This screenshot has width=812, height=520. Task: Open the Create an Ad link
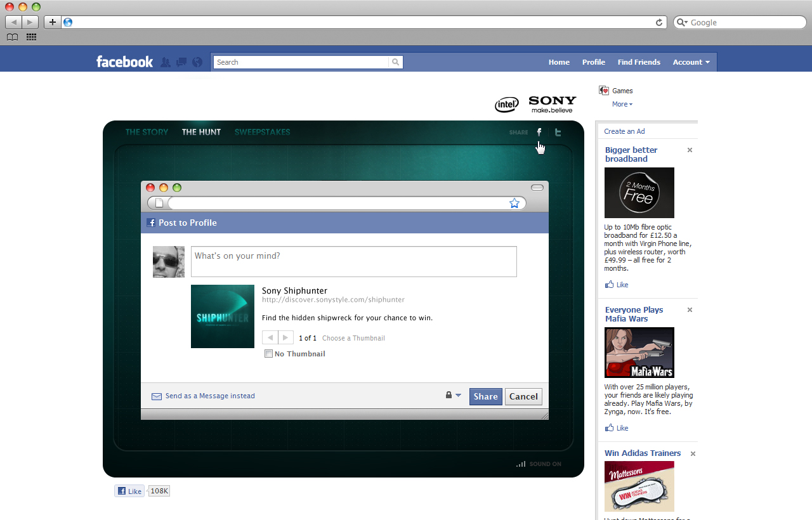[624, 131]
